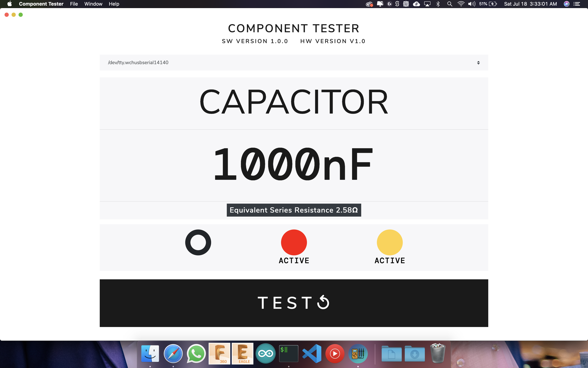Viewport: 588px width, 368px height.
Task: Open Safari from the dock
Action: [x=173, y=353]
